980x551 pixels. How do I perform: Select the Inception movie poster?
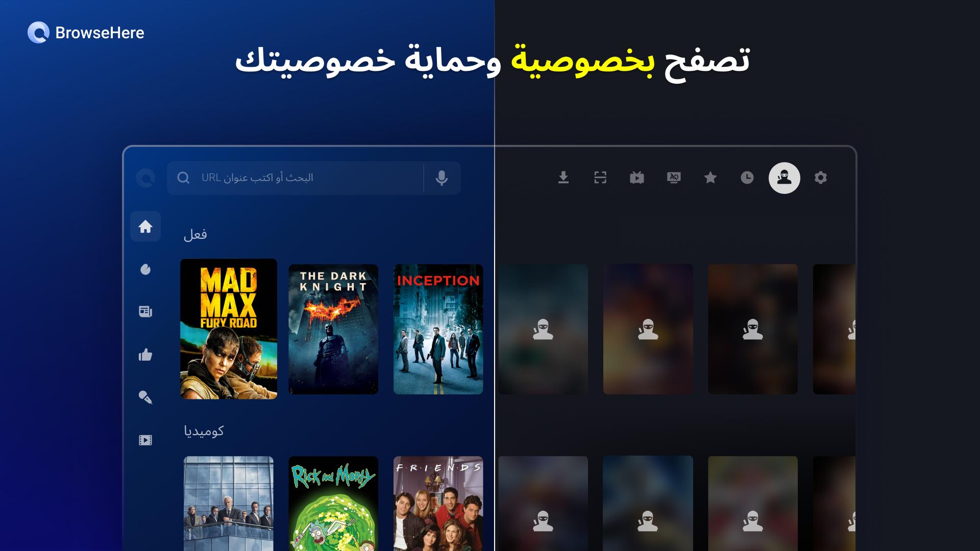438,329
